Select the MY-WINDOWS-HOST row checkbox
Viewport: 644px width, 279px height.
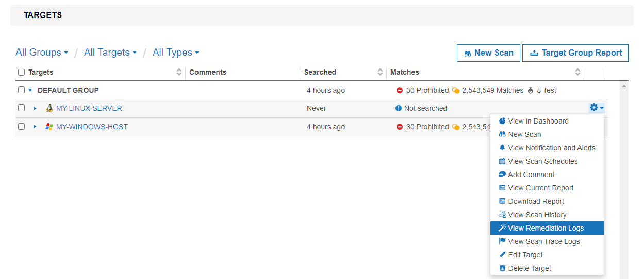[21, 127]
